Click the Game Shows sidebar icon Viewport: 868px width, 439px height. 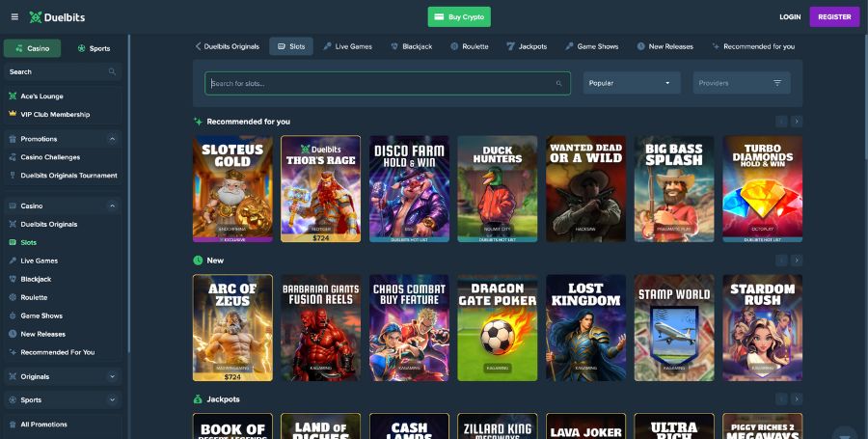[13, 316]
